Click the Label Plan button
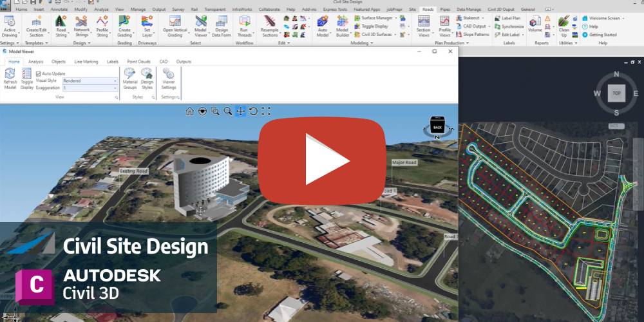This screenshot has width=644, height=322. [507, 18]
